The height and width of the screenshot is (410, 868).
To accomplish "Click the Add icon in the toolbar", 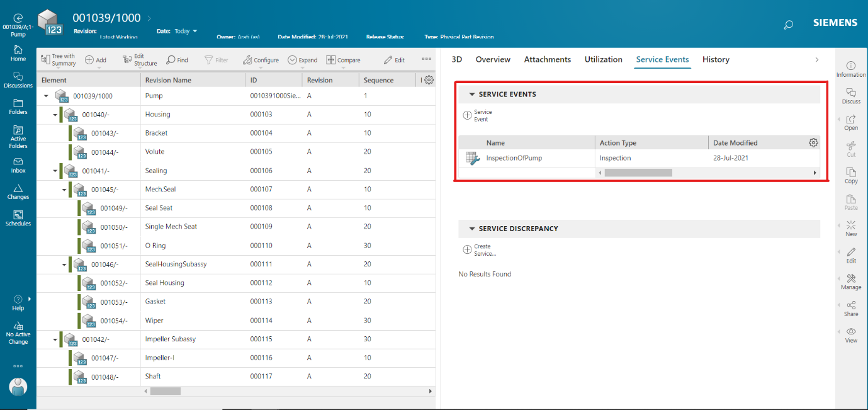I will point(96,60).
